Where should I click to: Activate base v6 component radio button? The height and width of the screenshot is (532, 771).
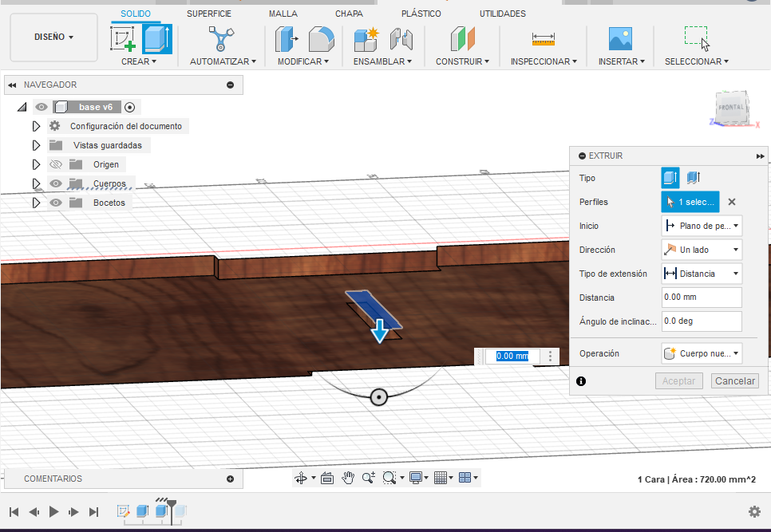pyautogui.click(x=130, y=107)
